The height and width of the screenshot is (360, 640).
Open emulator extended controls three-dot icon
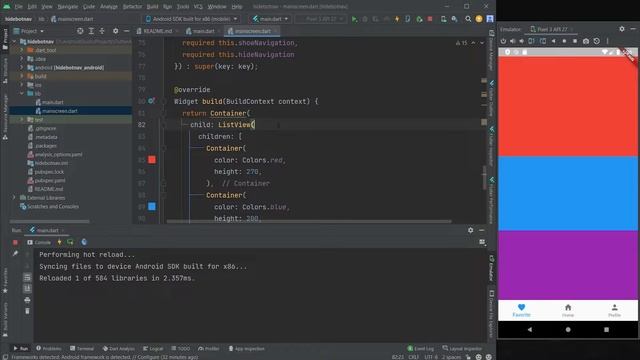607,41
